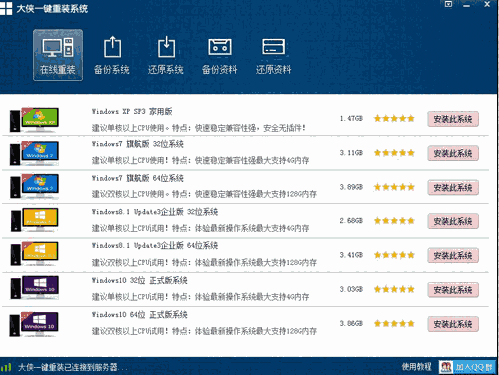The image size is (499, 375).
Task: Click the app logo in the title bar
Action: pyautogui.click(x=6, y=8)
